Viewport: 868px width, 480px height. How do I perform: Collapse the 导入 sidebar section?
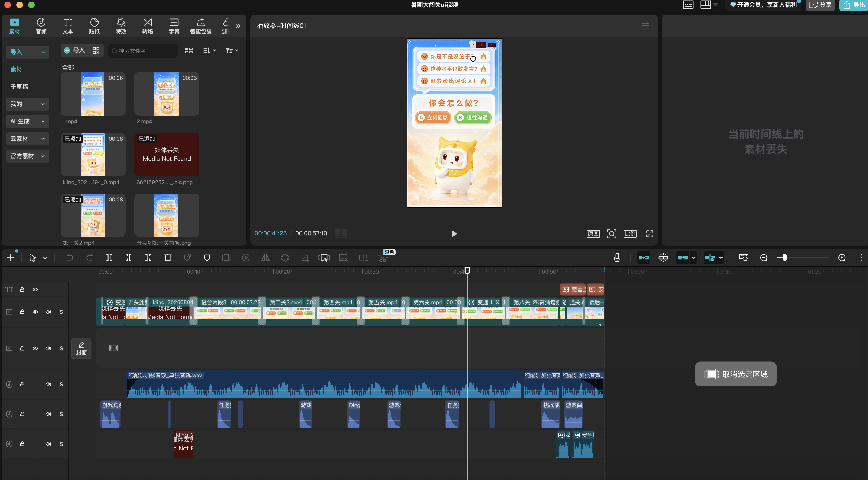(28, 52)
